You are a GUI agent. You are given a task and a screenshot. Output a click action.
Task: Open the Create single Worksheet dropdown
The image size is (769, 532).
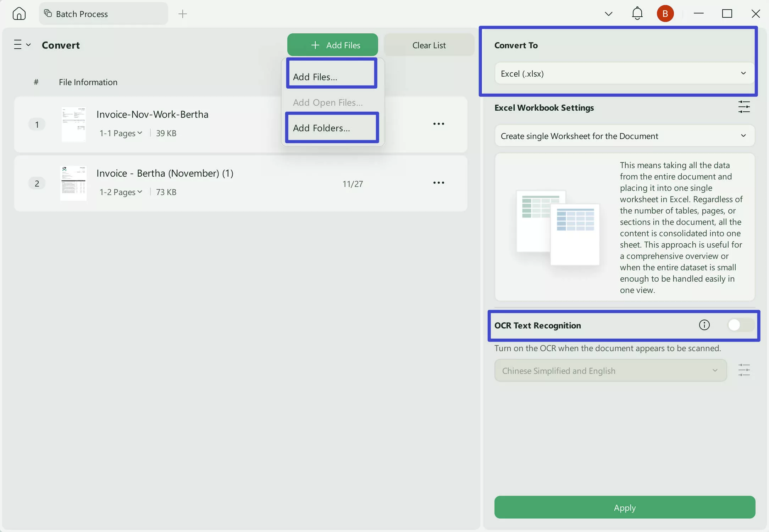[x=624, y=136]
